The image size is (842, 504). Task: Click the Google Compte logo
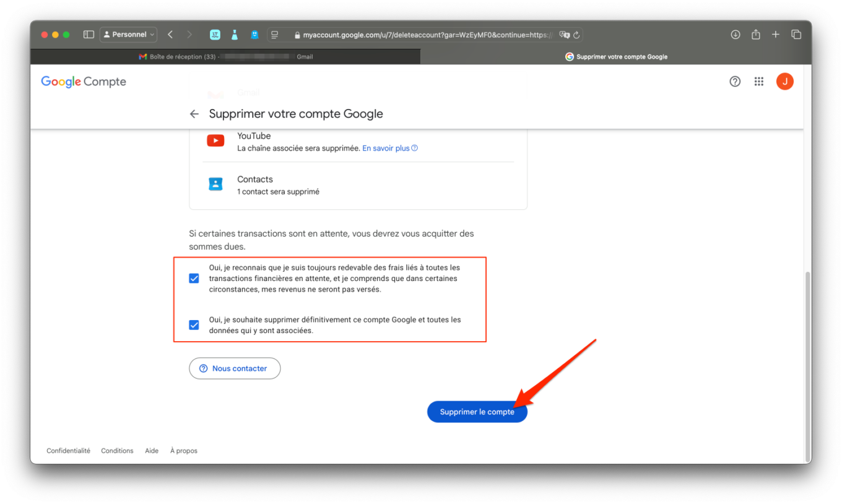[x=84, y=82]
